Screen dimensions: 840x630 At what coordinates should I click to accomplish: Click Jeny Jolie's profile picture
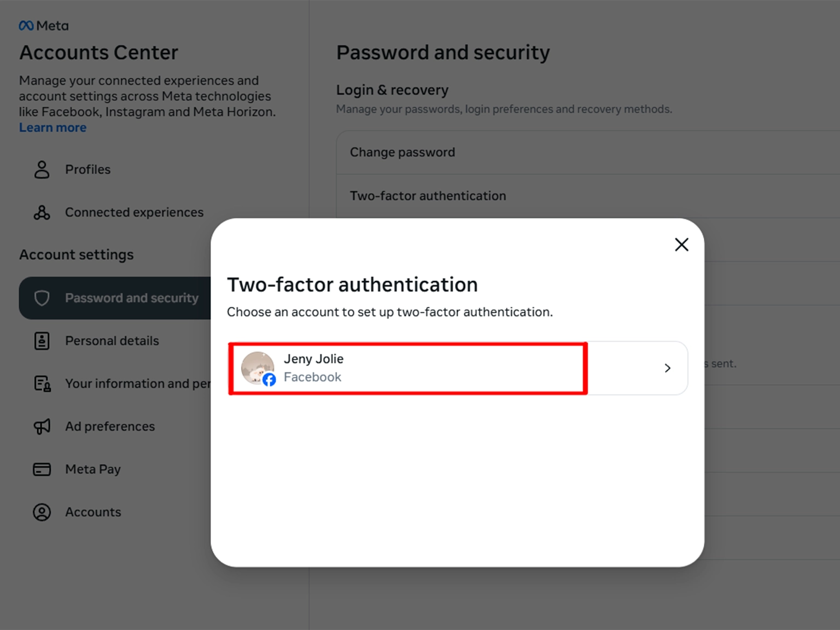coord(258,368)
